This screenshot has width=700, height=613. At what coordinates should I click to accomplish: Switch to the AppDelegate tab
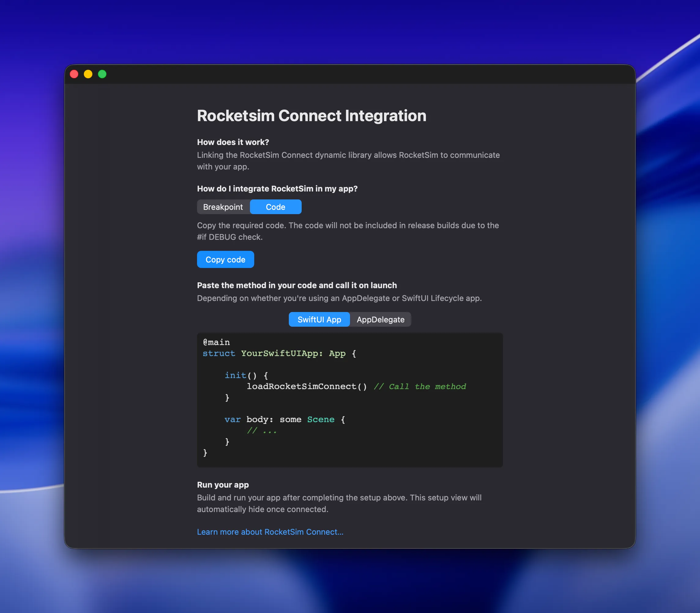pyautogui.click(x=381, y=319)
